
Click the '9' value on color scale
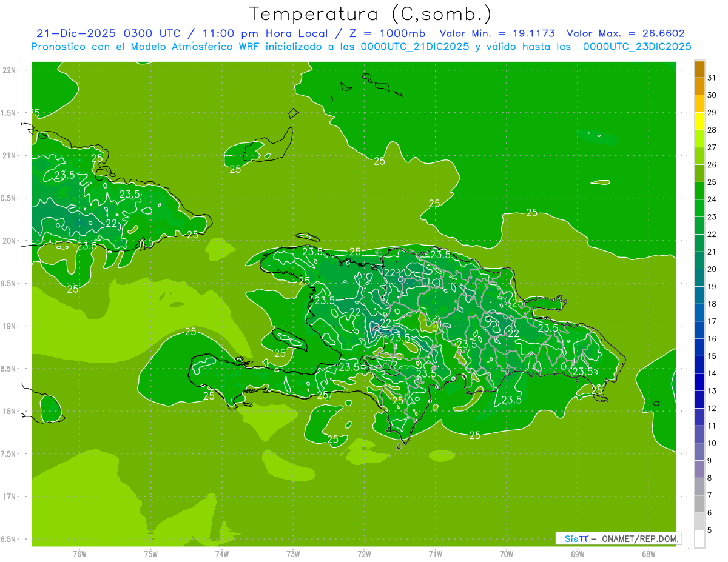pyautogui.click(x=709, y=461)
